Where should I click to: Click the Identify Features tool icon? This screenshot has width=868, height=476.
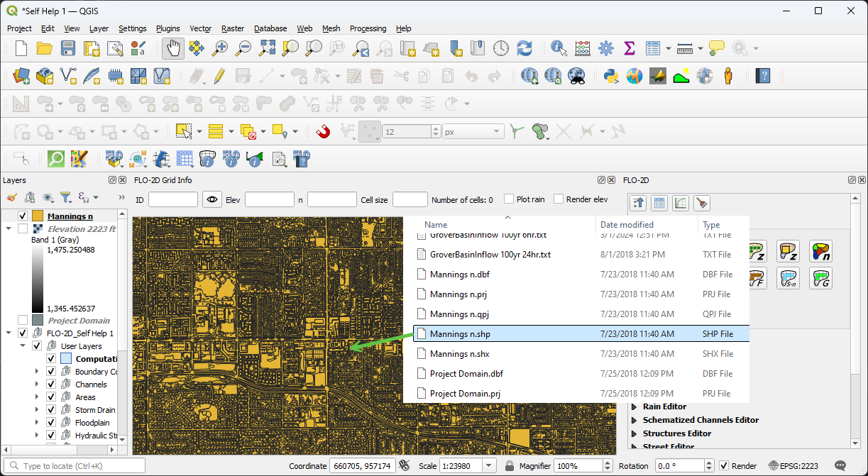[x=559, y=48]
